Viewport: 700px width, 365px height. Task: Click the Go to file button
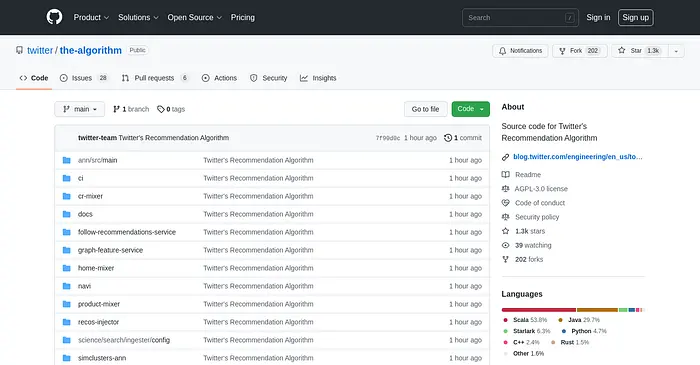(425, 109)
